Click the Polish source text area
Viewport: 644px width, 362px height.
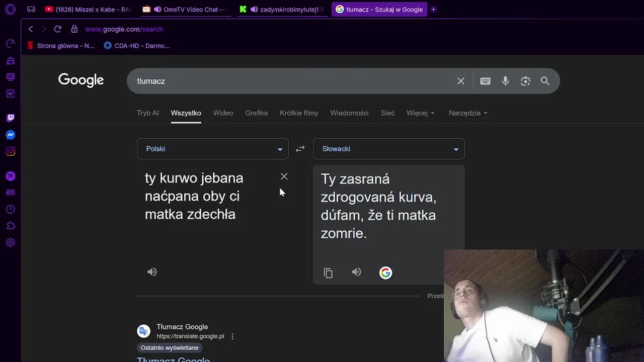194,196
